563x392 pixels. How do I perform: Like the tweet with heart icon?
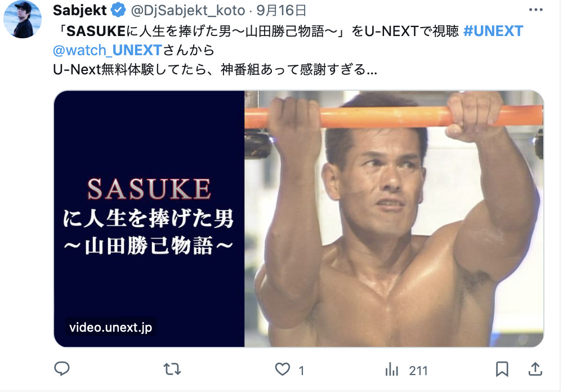283,369
